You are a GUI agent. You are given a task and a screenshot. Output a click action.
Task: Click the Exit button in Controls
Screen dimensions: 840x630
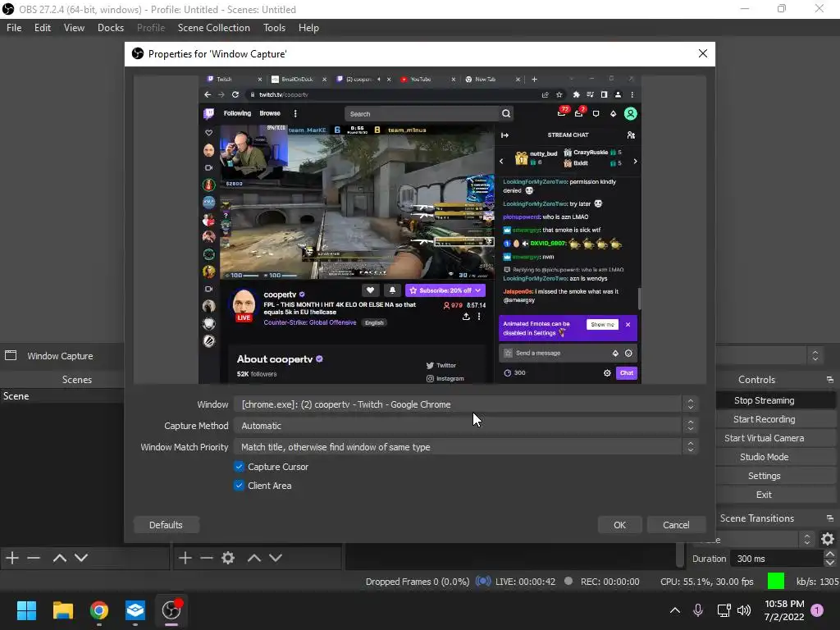(764, 495)
